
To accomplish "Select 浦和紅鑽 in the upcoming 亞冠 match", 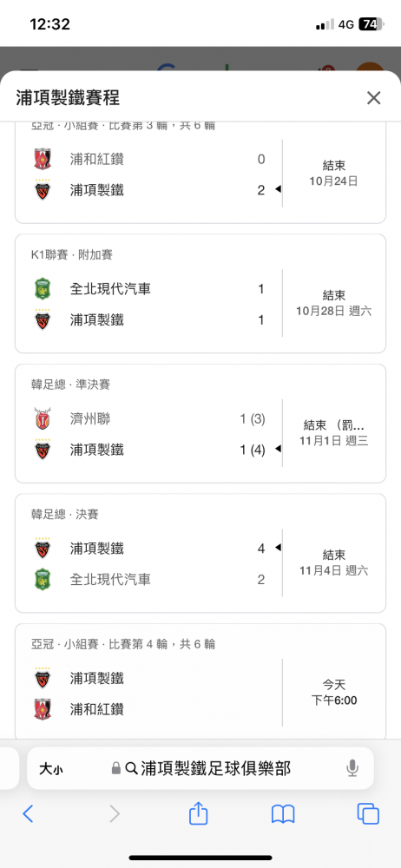I will [x=97, y=709].
